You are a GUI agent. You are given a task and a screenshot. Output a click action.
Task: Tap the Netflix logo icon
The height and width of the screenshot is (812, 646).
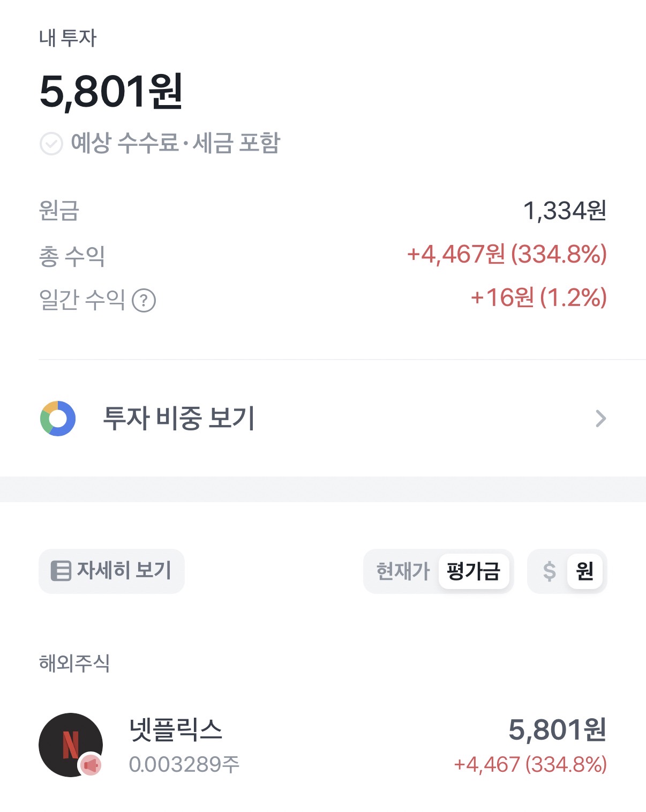tap(70, 744)
